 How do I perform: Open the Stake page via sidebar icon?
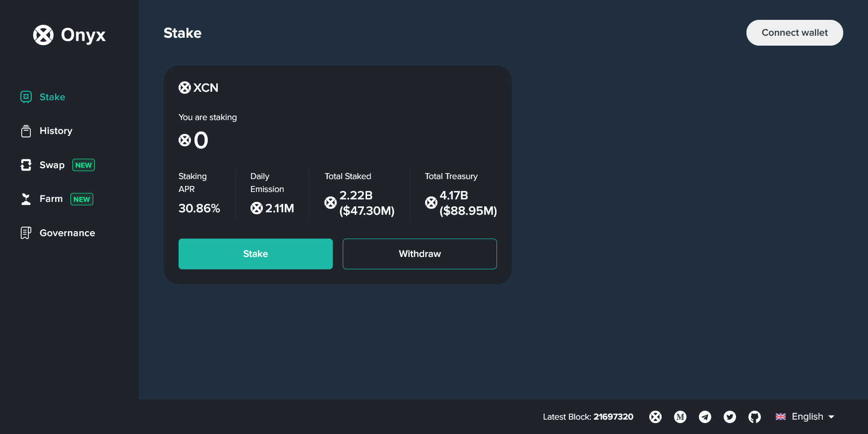click(x=26, y=97)
